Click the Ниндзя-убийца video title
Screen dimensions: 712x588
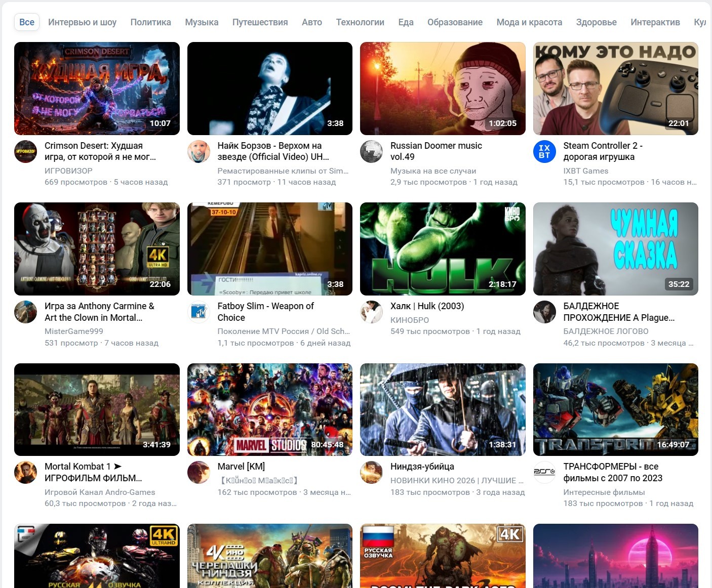pyautogui.click(x=422, y=467)
